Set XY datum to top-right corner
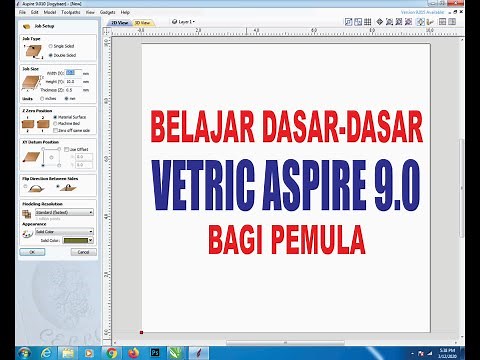Viewport: 480px width, 360px height. [x=59, y=149]
